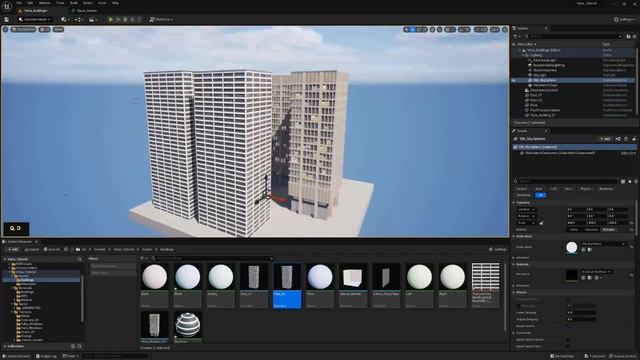The width and height of the screenshot is (640, 360).
Task: Open material Element 0 asset dropdown
Action: click(x=596, y=271)
